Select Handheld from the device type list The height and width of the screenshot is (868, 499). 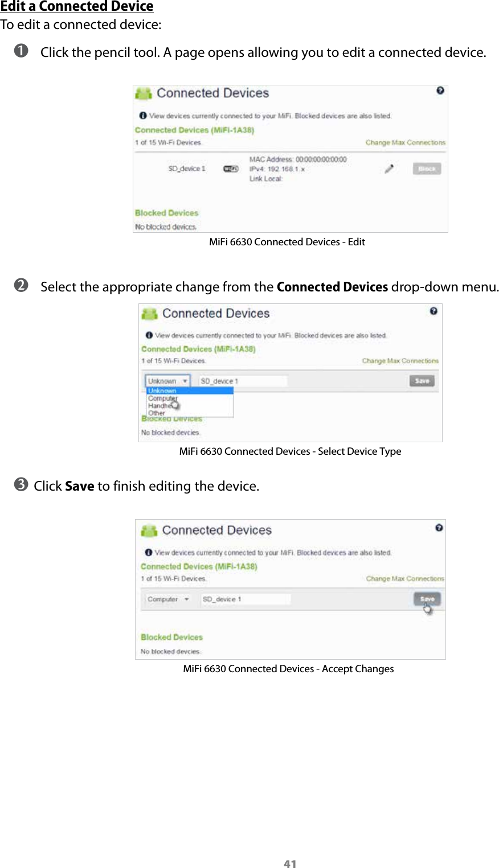[162, 406]
